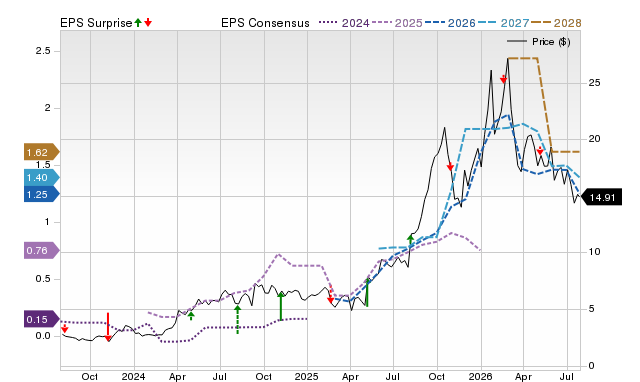Screen dimensions: 640x382
Task: Click the red surprise marker near Feb 2026
Action: pos(504,79)
